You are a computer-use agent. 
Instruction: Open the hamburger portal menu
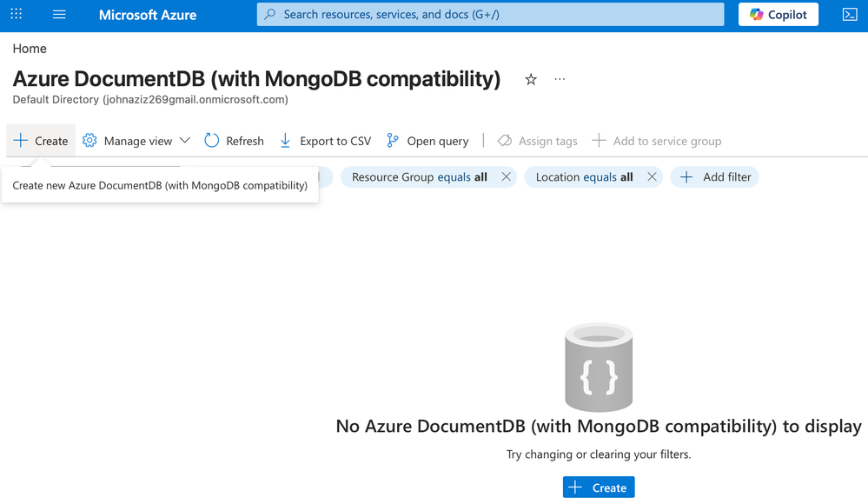pyautogui.click(x=59, y=15)
